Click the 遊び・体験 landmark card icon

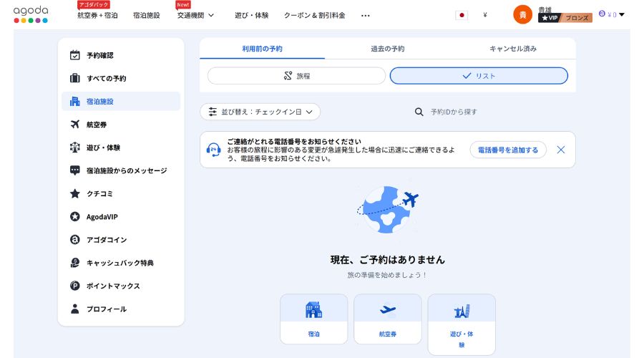(462, 311)
